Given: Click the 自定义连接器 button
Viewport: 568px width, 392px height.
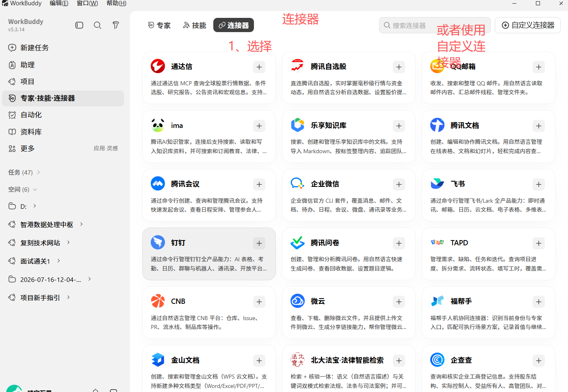Looking at the screenshot, I should (x=528, y=25).
